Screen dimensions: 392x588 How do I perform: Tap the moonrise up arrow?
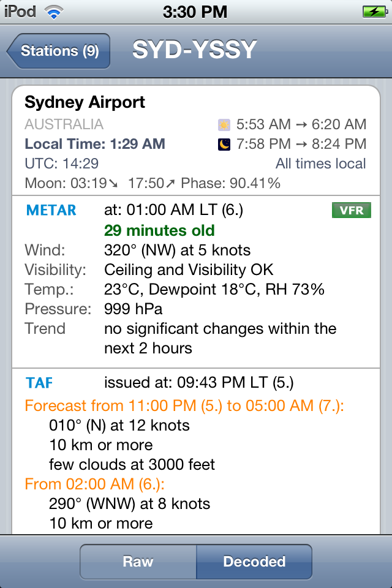click(170, 183)
